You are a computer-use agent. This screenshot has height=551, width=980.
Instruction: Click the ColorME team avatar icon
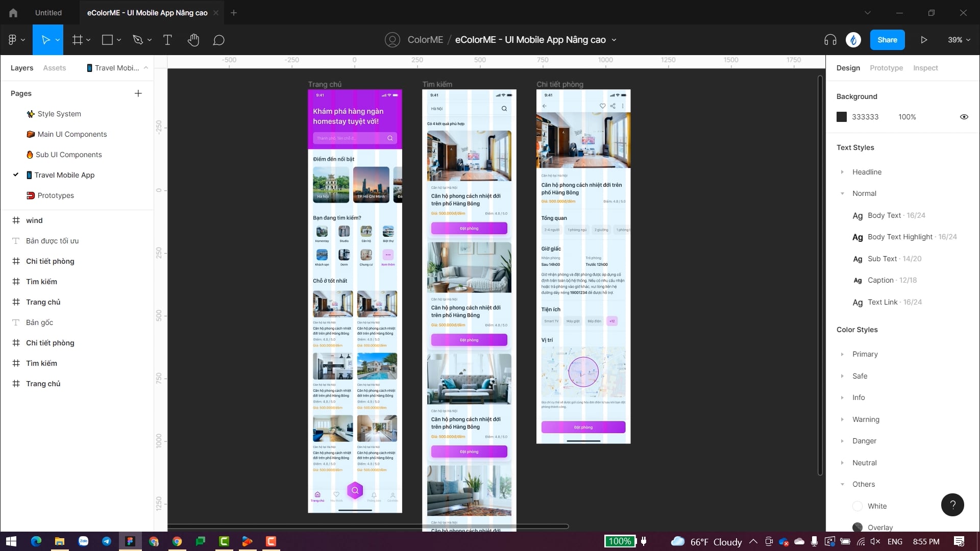point(393,40)
